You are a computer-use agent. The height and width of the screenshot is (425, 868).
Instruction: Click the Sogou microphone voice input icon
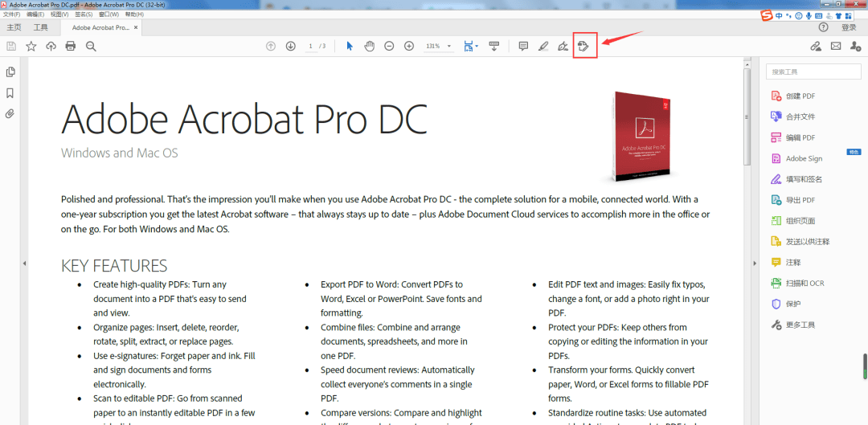pyautogui.click(x=809, y=16)
